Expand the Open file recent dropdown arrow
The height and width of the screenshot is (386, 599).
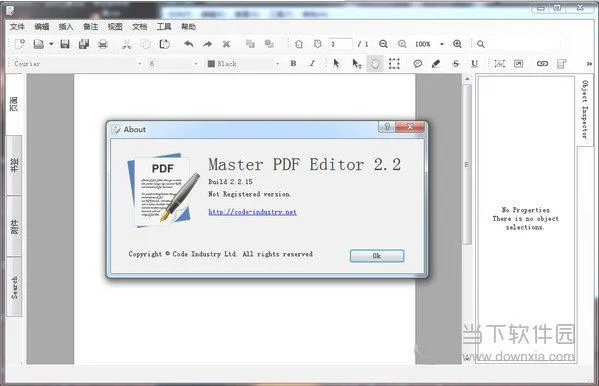(51, 44)
